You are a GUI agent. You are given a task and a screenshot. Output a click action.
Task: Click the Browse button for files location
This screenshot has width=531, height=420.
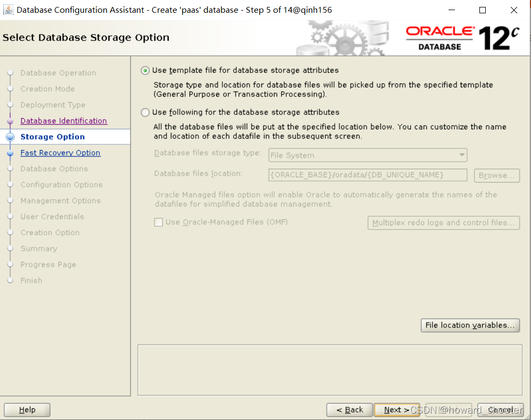[496, 176]
